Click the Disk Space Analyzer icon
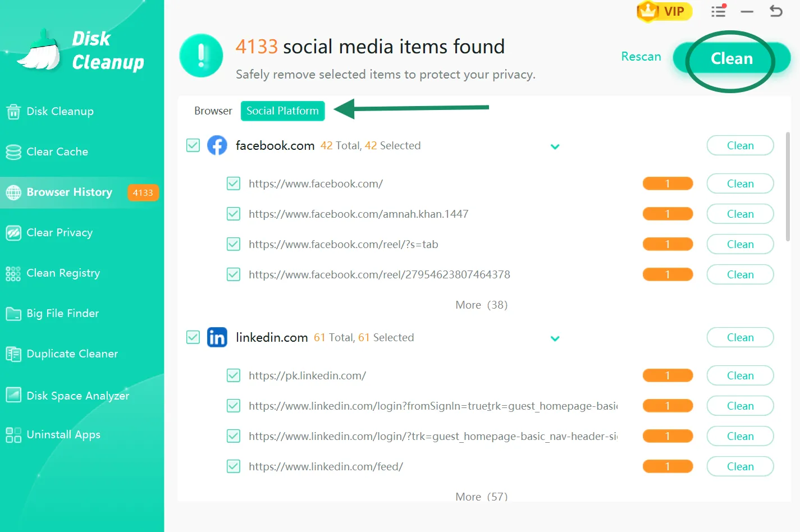Image resolution: width=800 pixels, height=532 pixels. point(13,395)
